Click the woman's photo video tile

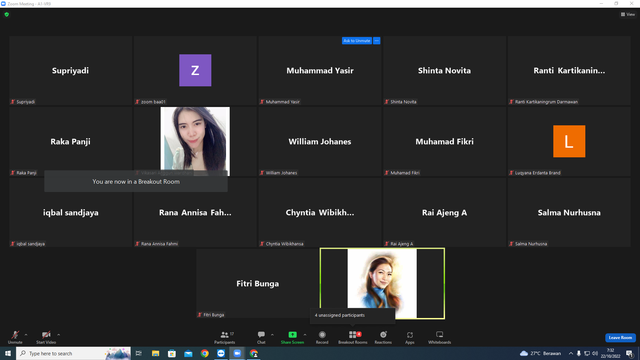coord(195,141)
